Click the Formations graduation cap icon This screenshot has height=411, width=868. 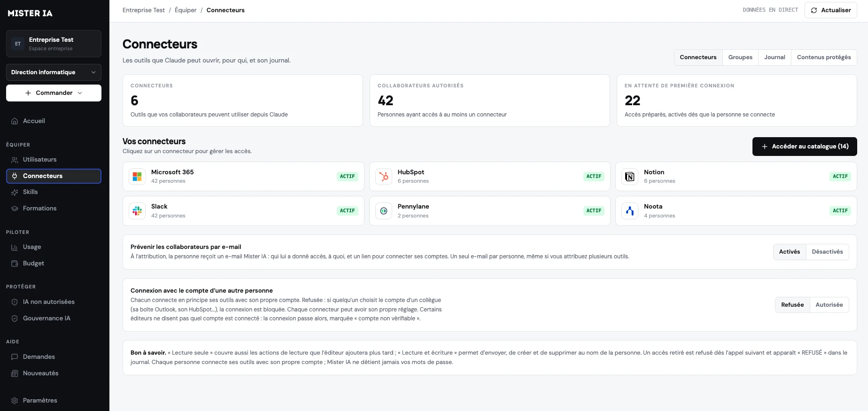[15, 209]
